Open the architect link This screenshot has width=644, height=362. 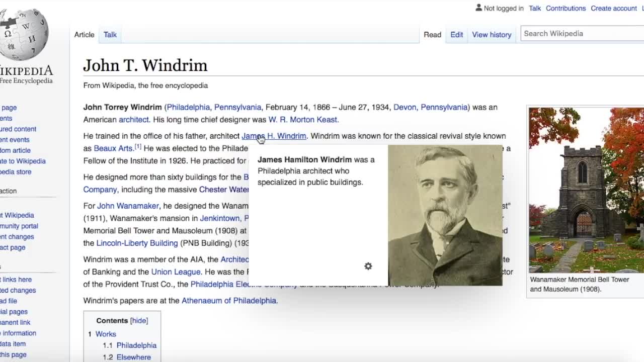[134, 120]
